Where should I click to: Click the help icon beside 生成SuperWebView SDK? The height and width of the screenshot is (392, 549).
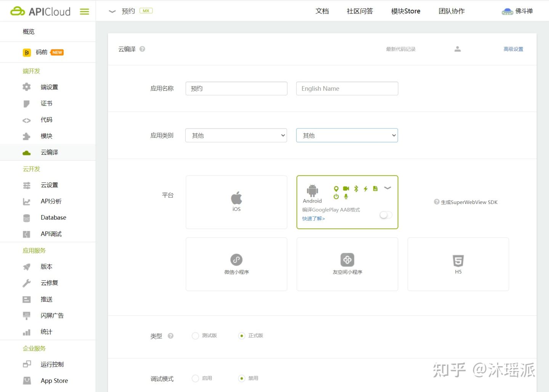(437, 202)
